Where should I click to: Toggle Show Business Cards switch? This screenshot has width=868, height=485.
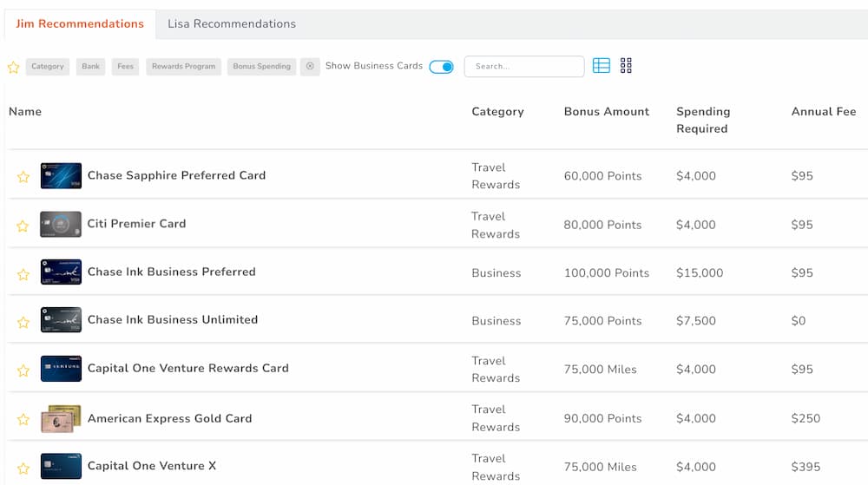click(441, 67)
